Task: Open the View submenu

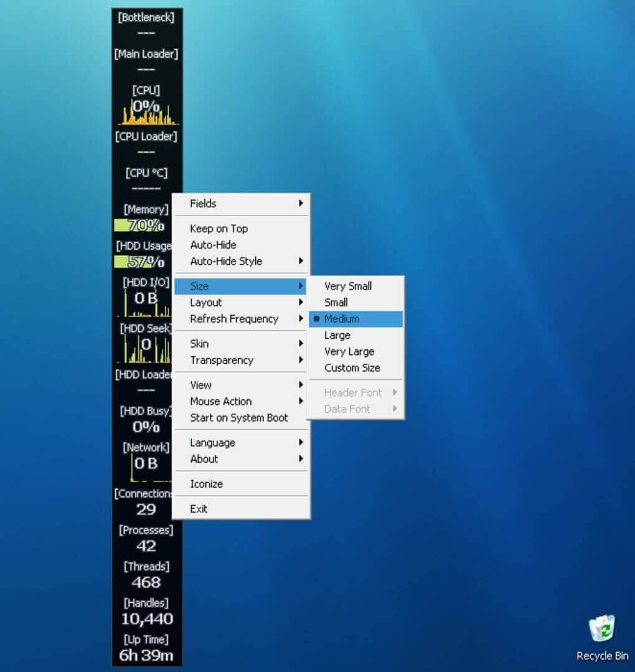Action: click(200, 385)
